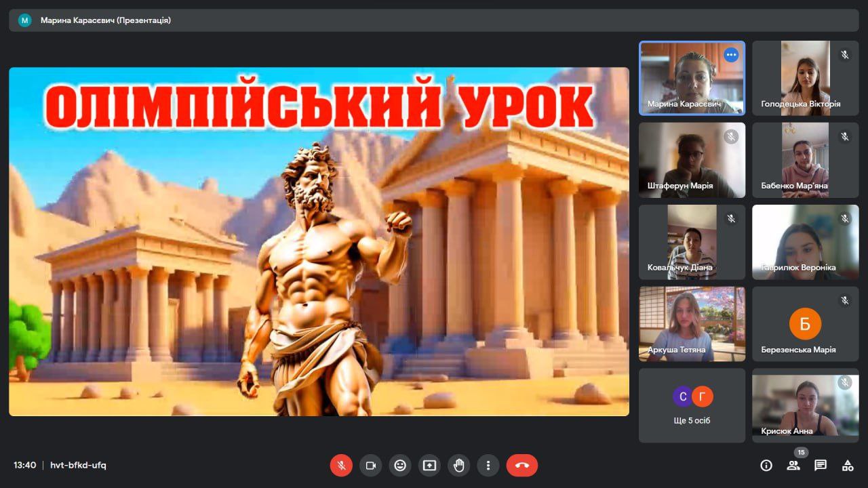This screenshot has width=868, height=488.
Task: Open the three-dot more options menu
Action: tap(488, 465)
